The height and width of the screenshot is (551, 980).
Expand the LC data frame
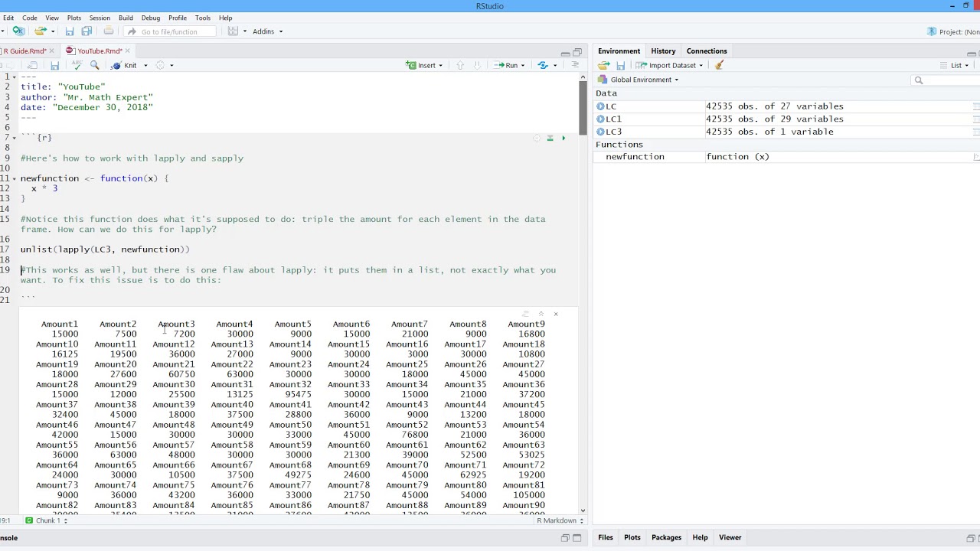click(x=601, y=106)
